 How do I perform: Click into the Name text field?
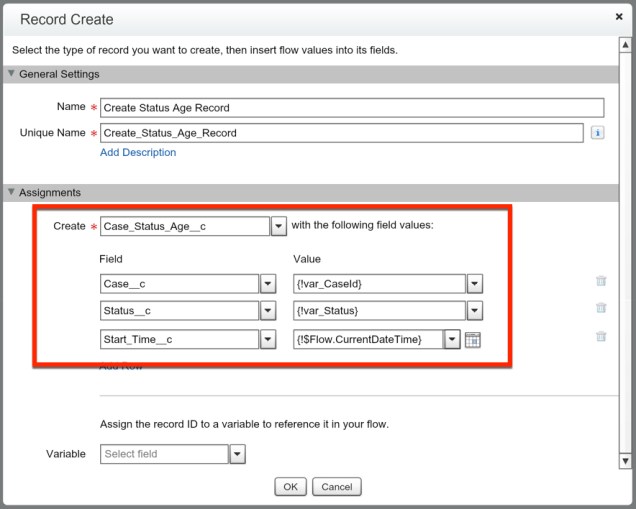coord(352,108)
